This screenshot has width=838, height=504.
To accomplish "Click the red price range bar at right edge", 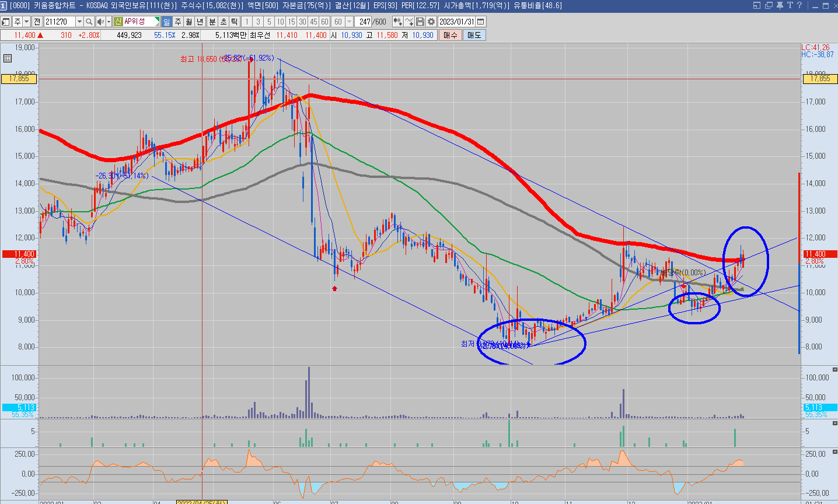I will (799, 217).
